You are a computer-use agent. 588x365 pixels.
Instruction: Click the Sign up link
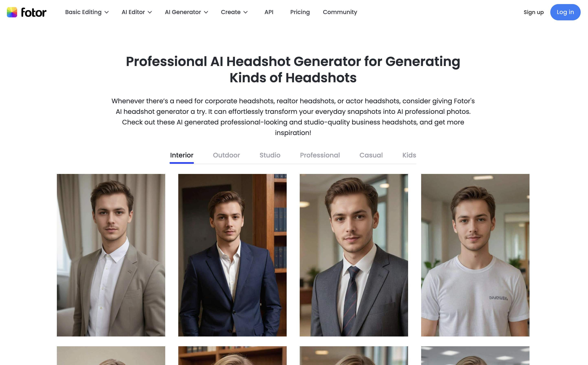533,12
